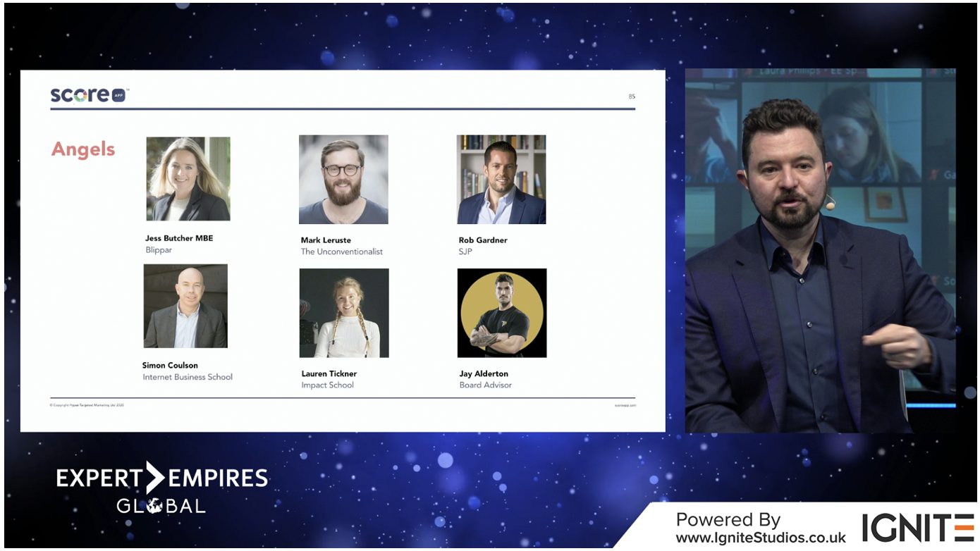
Task: Click the name Jess Butcher MBE
Action: [x=179, y=238]
